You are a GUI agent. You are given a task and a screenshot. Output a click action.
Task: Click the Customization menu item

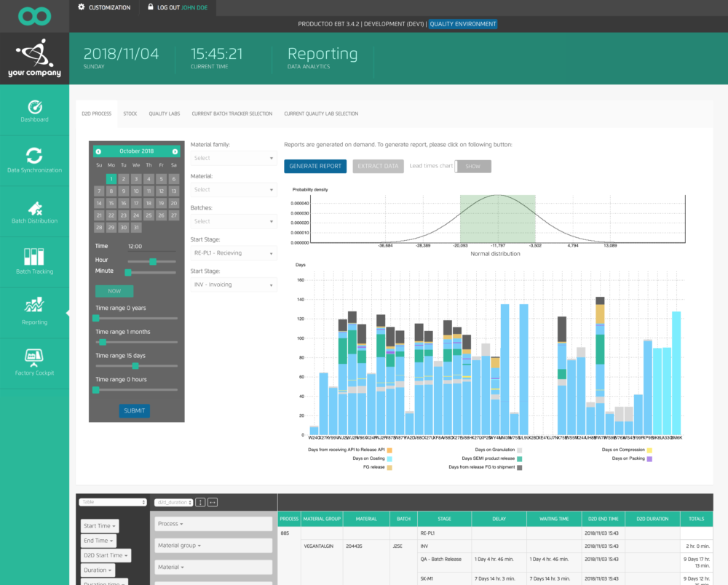pyautogui.click(x=110, y=7)
